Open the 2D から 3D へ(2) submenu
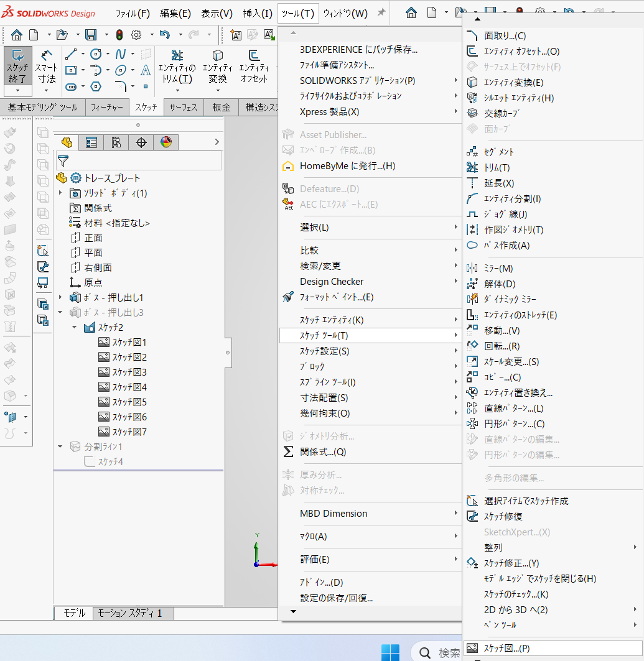The width and height of the screenshot is (644, 661). pos(553,610)
